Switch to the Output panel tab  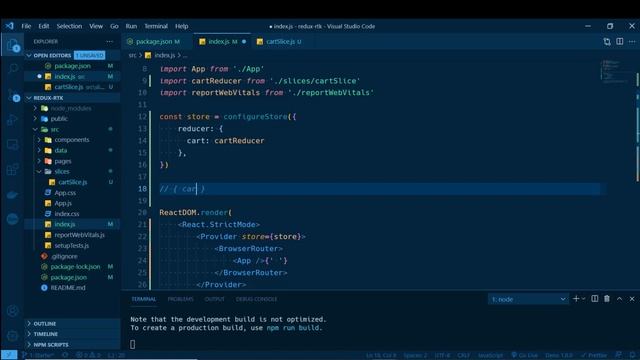point(214,299)
